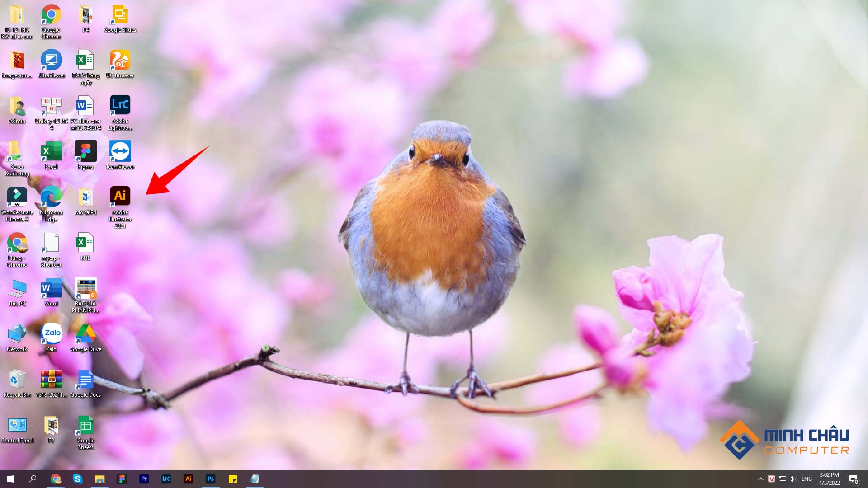
Task: Select the Admin user folder
Action: (17, 110)
